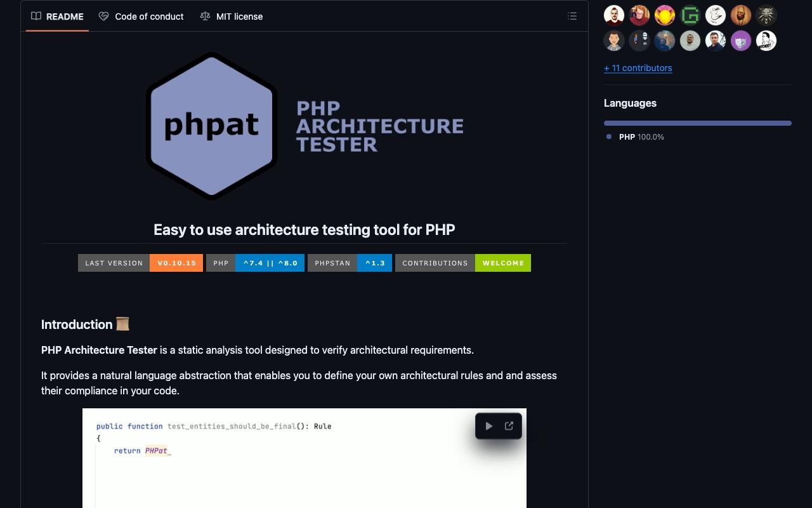The image size is (812, 508).
Task: Open the illustrated man in red shirt avatar
Action: pyautogui.click(x=614, y=15)
